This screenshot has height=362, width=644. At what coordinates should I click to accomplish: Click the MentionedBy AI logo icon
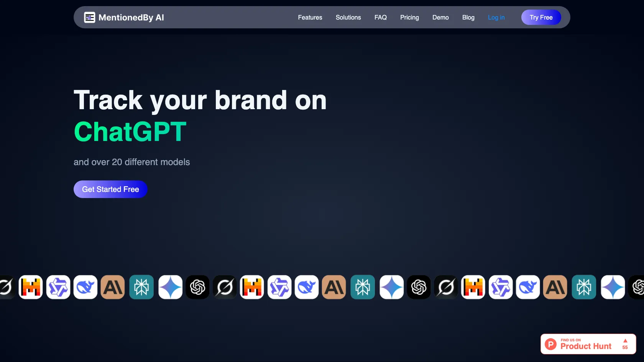click(x=89, y=17)
